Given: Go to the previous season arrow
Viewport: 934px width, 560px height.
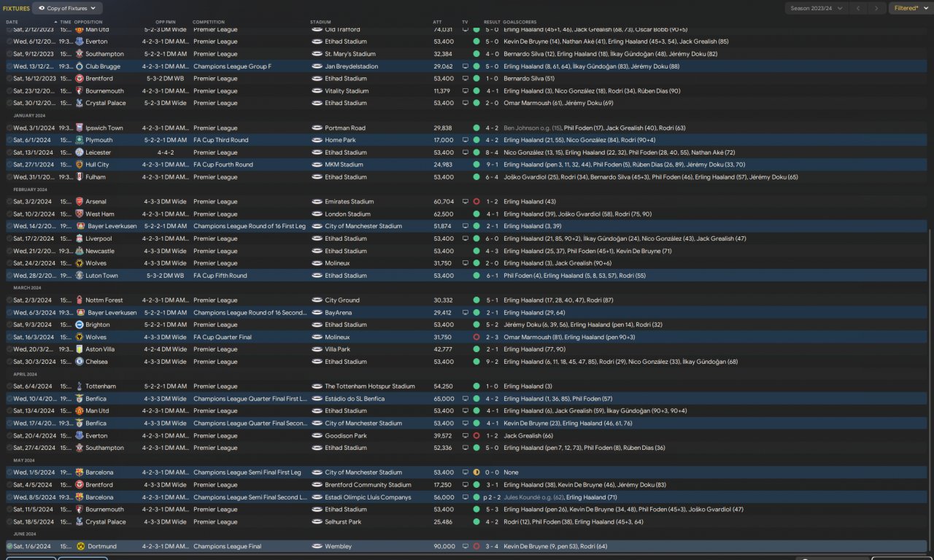Looking at the screenshot, I should click(858, 8).
